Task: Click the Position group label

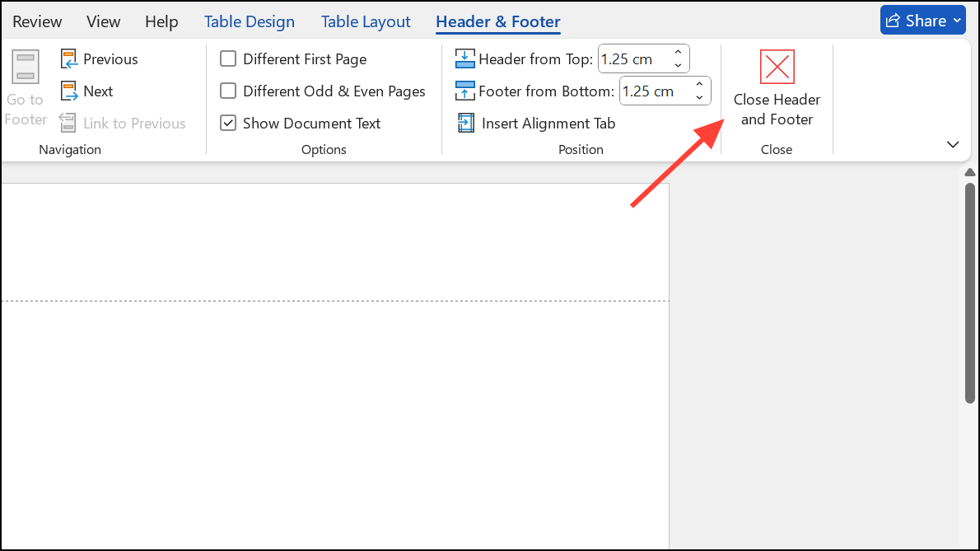Action: coord(581,149)
